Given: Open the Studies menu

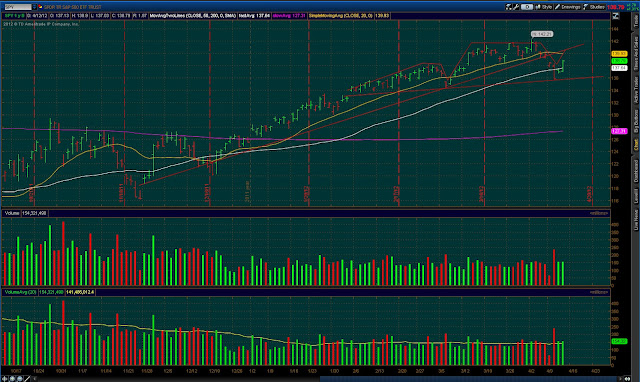Looking at the screenshot, I should [x=594, y=7].
